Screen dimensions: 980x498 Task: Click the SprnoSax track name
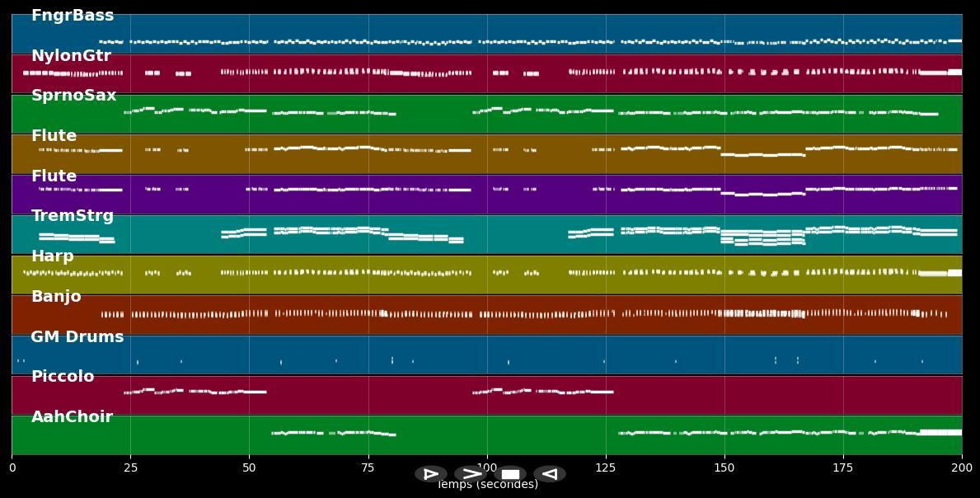73,96
